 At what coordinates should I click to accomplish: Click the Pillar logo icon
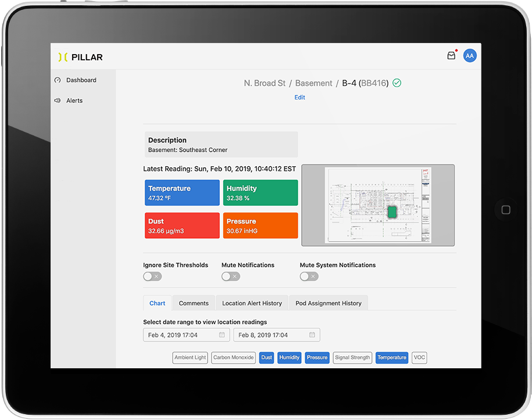click(63, 57)
